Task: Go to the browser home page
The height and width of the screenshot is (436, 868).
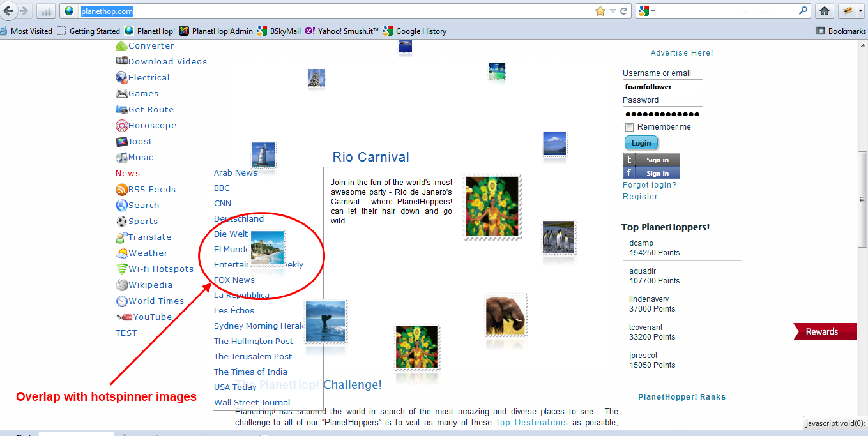Action: point(825,11)
